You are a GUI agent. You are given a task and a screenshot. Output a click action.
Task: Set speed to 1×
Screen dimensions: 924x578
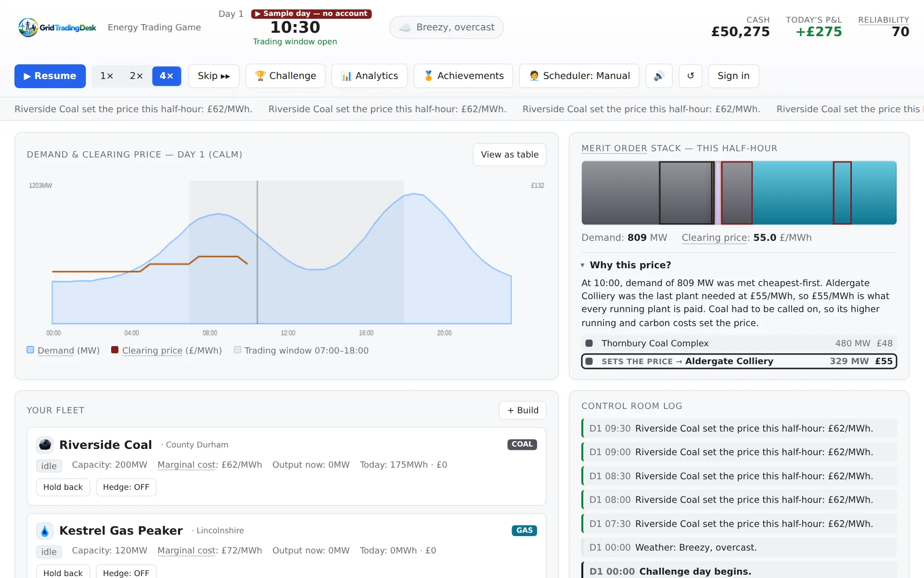pos(107,76)
